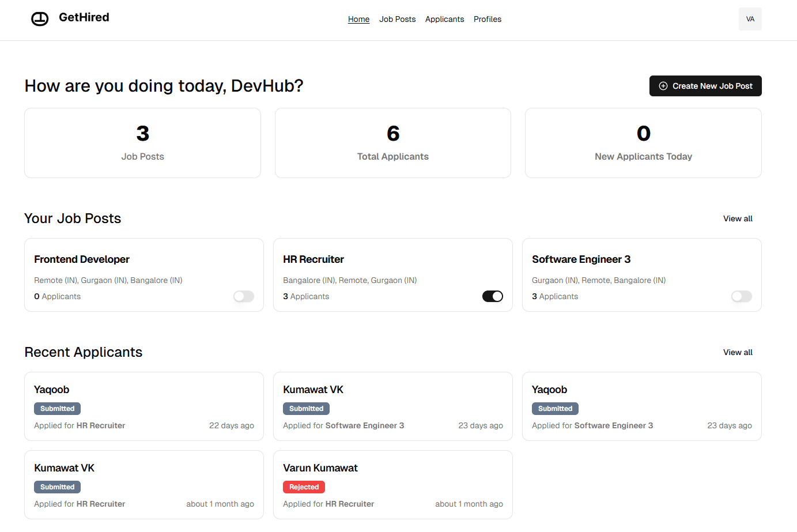797x532 pixels.
Task: Click the 6 Total Applicants stat card
Action: 393,143
